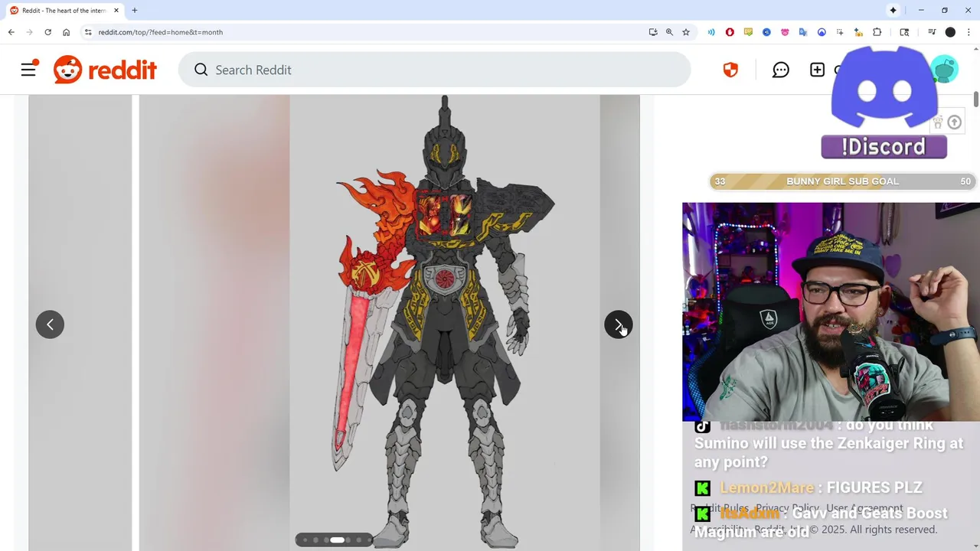Click the blue sound waves extension icon
This screenshot has height=551, width=980.
[x=711, y=32]
